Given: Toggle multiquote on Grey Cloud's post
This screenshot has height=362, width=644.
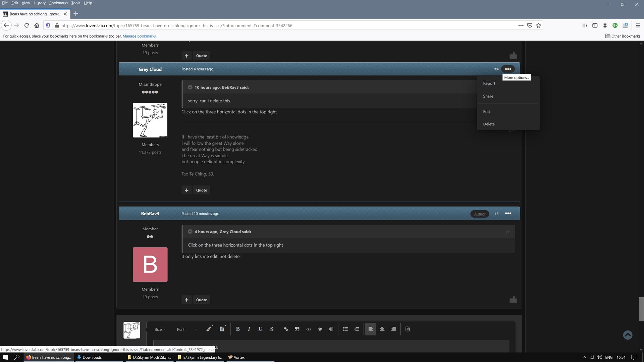Looking at the screenshot, I should point(186,190).
